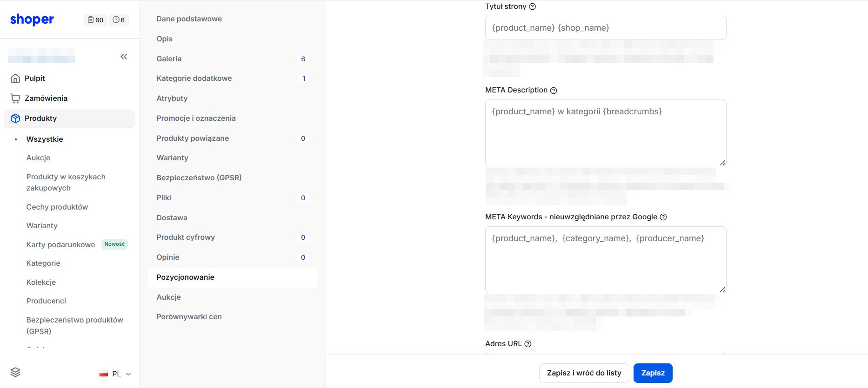Switch to Pliki tab
The image size is (868, 388).
(233, 198)
